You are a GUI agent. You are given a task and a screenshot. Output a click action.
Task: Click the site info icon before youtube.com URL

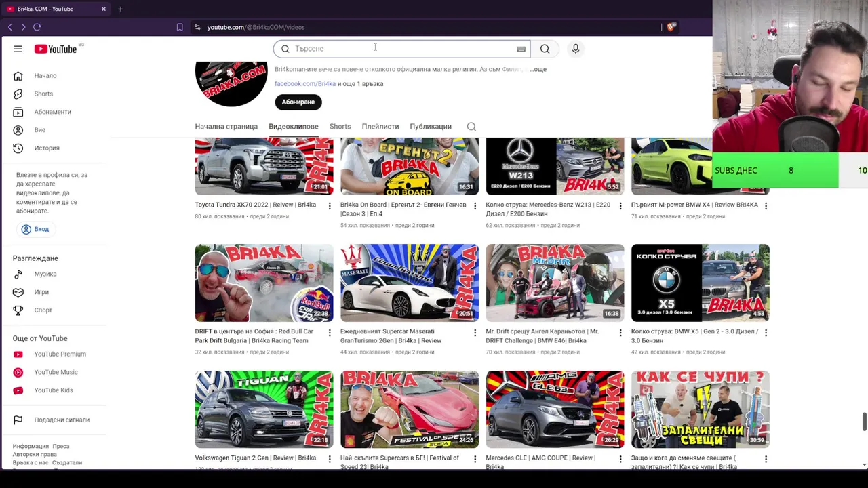click(x=197, y=27)
